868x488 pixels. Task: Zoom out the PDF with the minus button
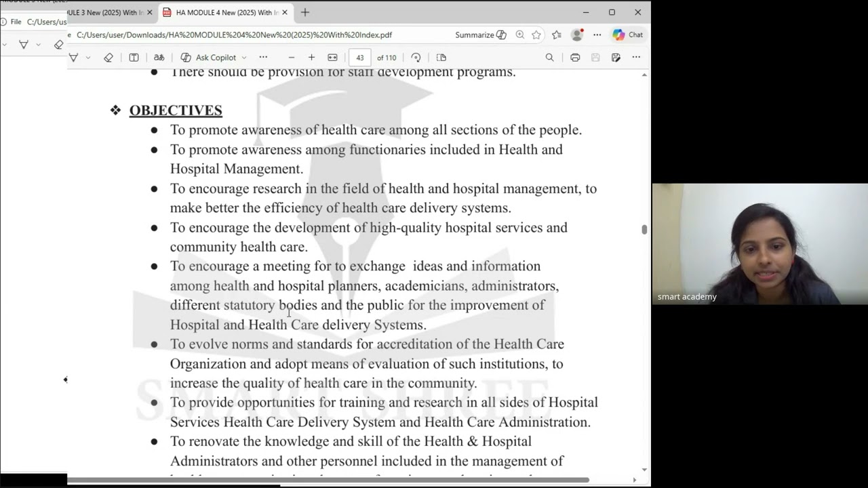(292, 58)
